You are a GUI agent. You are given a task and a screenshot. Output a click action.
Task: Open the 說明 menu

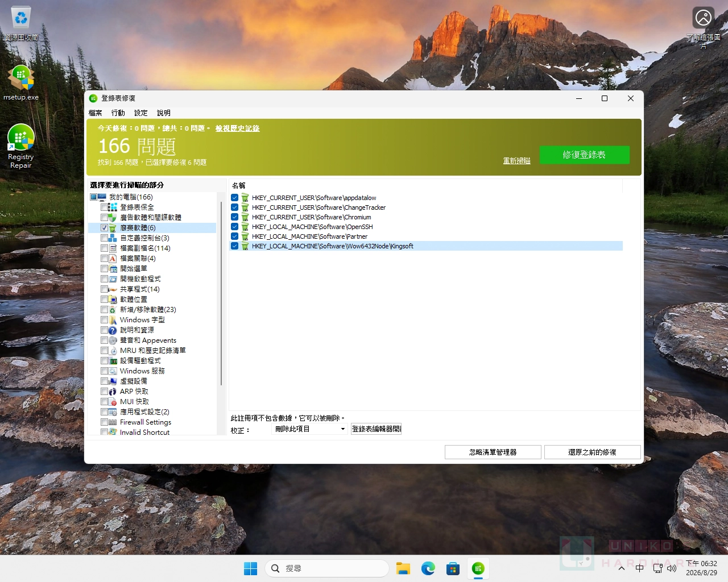(164, 113)
